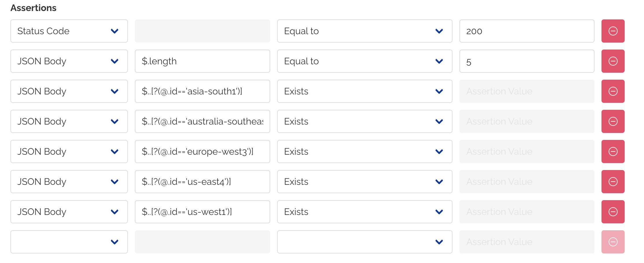Viewport: 644px width, 263px height.
Task: Click the $.length JSONPath field
Action: pyautogui.click(x=202, y=61)
